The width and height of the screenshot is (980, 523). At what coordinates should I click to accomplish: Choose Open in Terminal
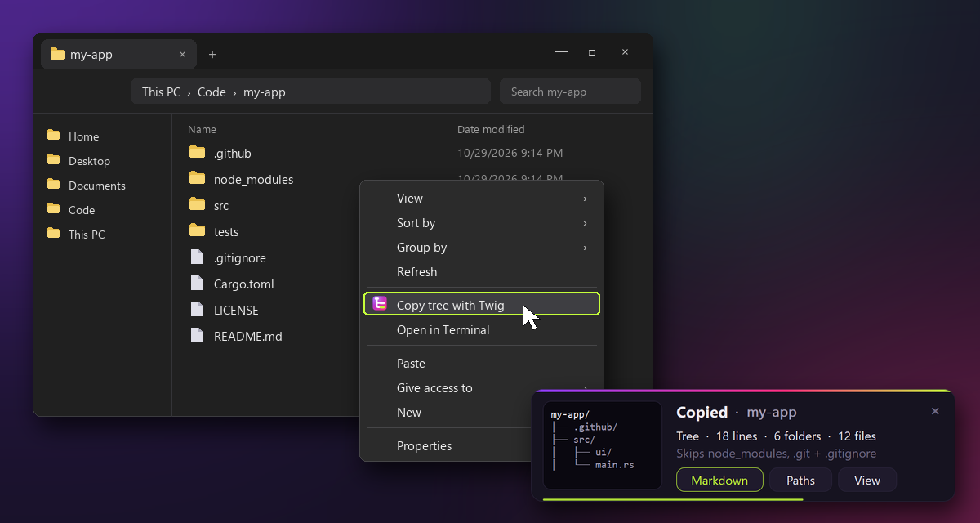(x=482, y=330)
